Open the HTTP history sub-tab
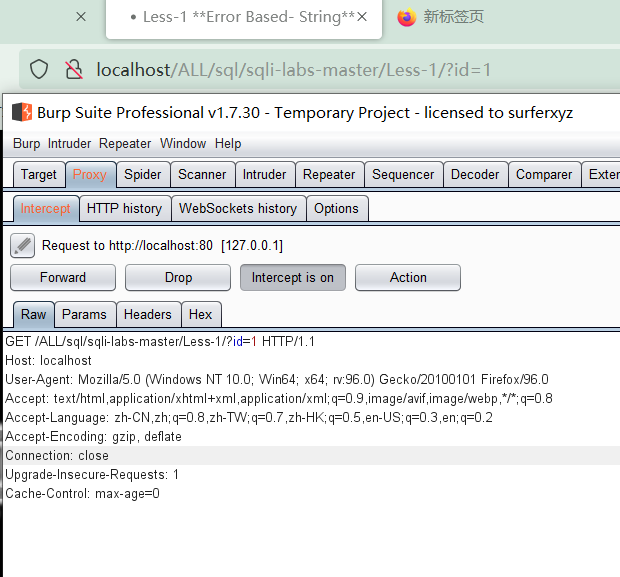 click(125, 208)
